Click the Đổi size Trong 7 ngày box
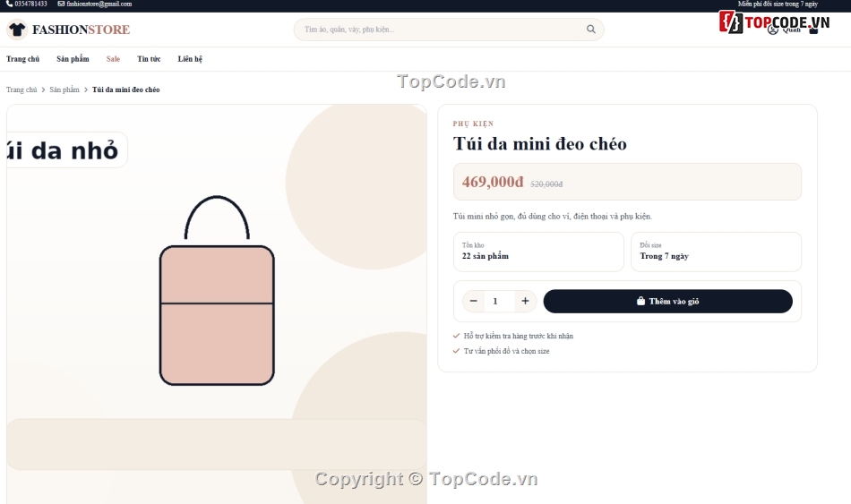 [716, 252]
